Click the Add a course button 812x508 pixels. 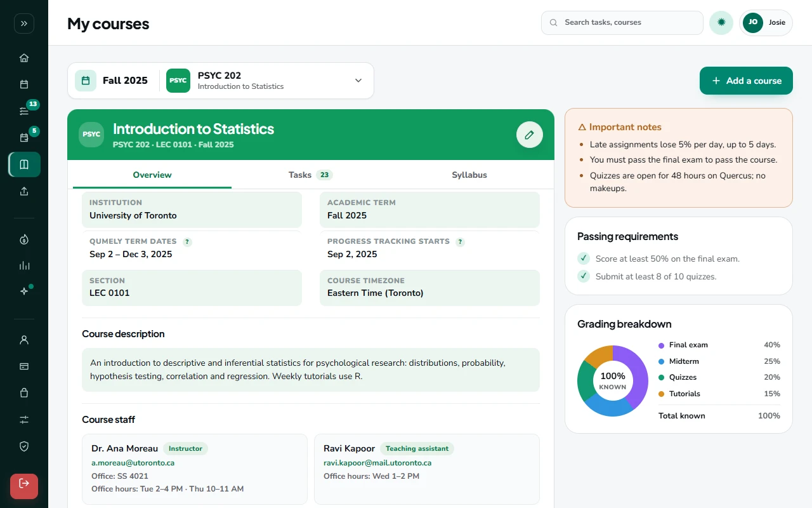(x=746, y=81)
